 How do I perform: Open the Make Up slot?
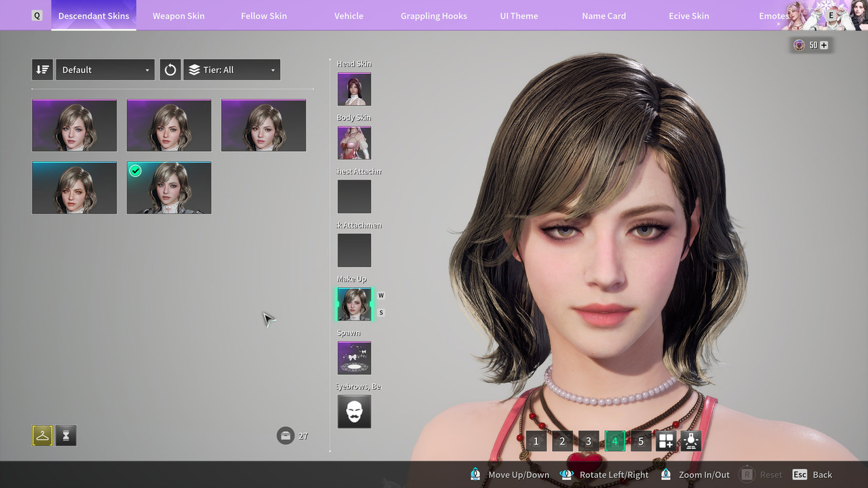[354, 304]
